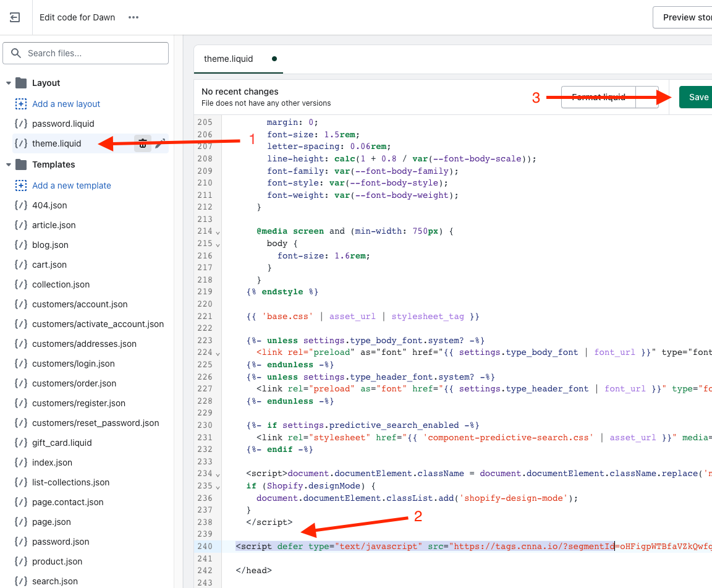Image resolution: width=712 pixels, height=588 pixels.
Task: Open customers/activate_account.json file
Action: [98, 324]
